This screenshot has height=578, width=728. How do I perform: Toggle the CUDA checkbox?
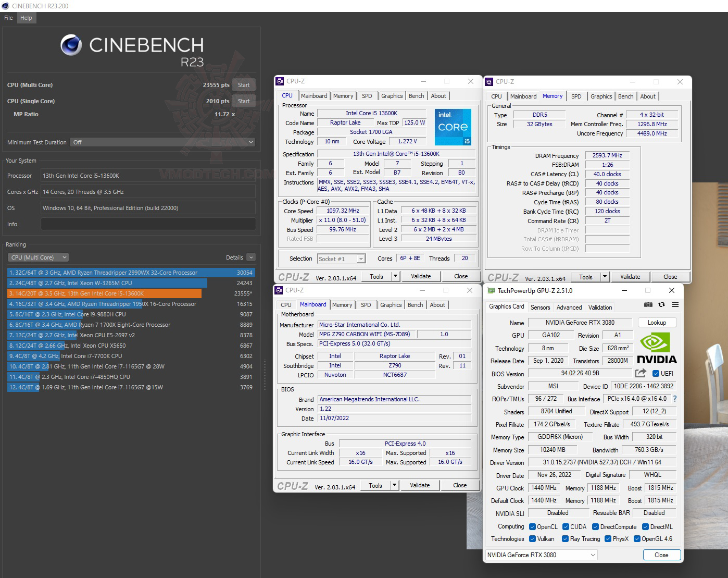point(566,527)
